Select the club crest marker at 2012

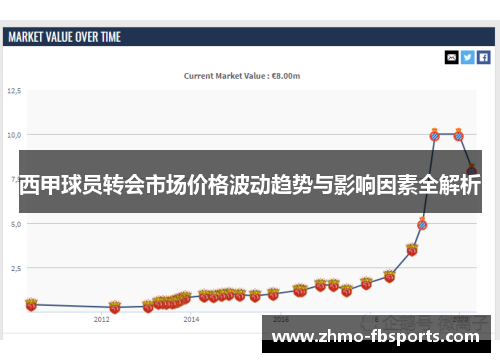pos(115,307)
